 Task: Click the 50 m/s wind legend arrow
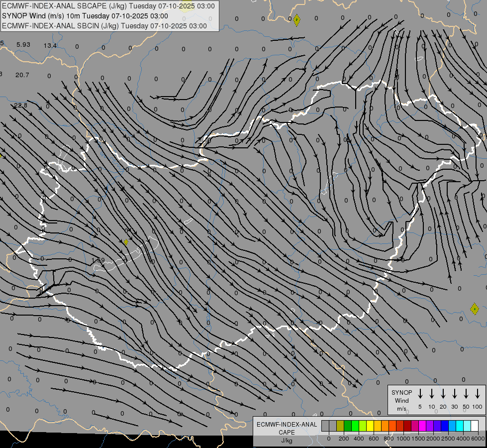click(x=466, y=394)
